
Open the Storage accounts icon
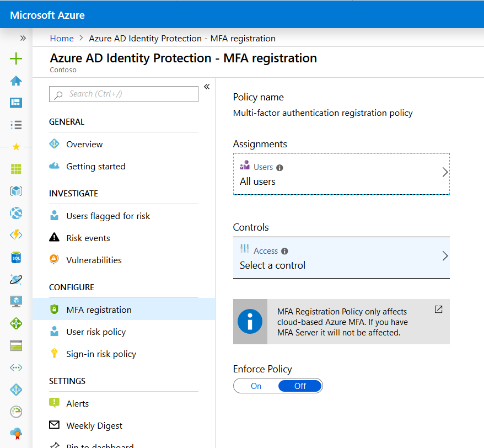point(16,346)
